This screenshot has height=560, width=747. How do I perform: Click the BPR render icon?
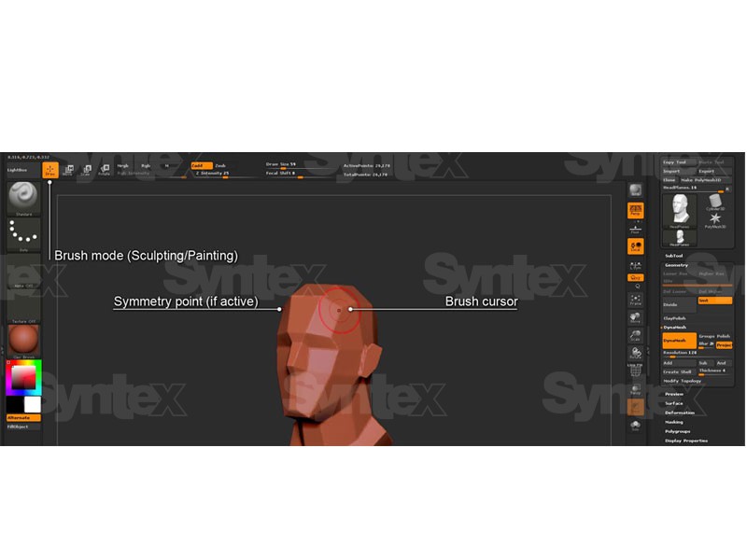(x=636, y=190)
